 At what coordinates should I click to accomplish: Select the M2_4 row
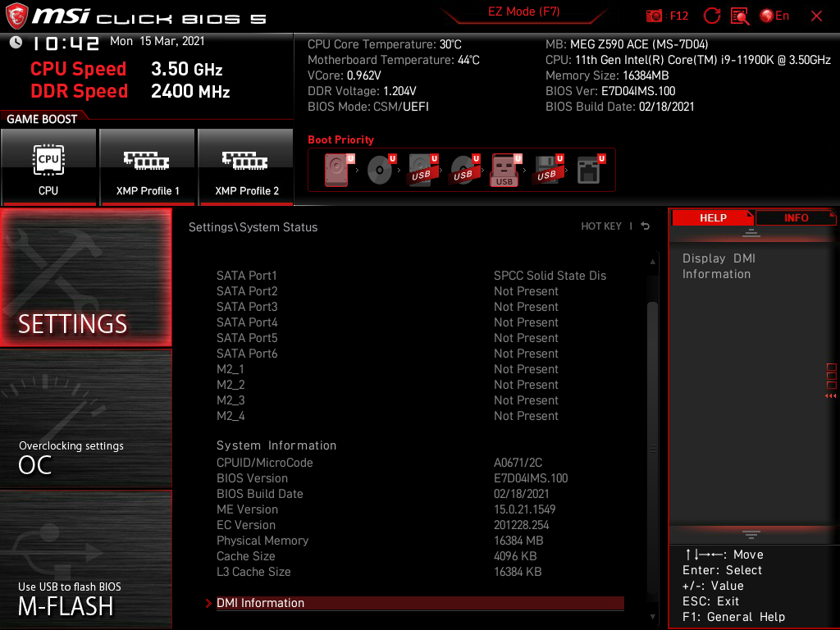420,416
